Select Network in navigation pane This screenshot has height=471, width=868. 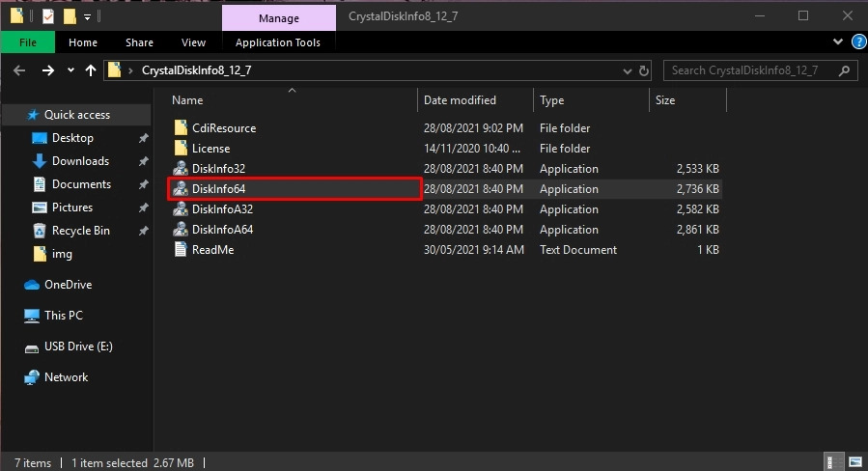[66, 377]
